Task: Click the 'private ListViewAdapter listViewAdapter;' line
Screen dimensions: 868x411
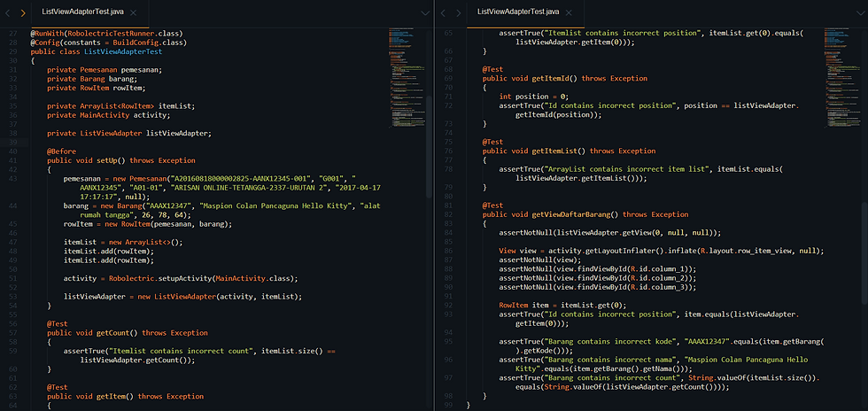Action: 129,134
